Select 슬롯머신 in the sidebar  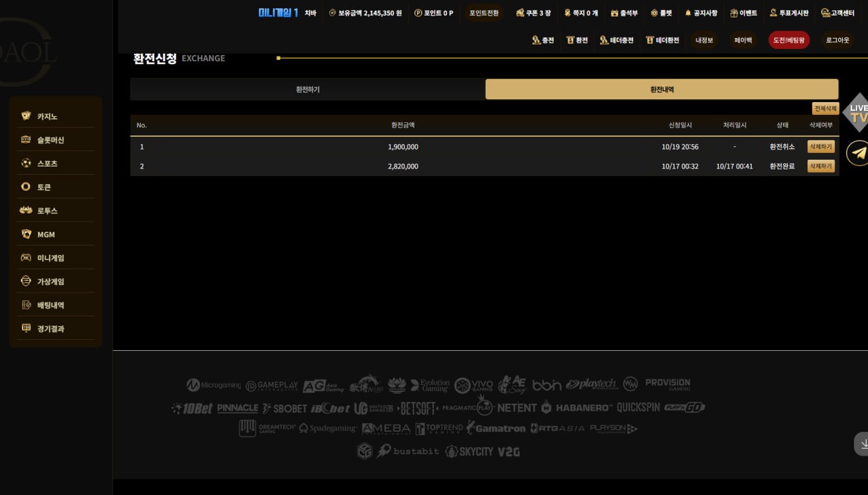tap(50, 140)
